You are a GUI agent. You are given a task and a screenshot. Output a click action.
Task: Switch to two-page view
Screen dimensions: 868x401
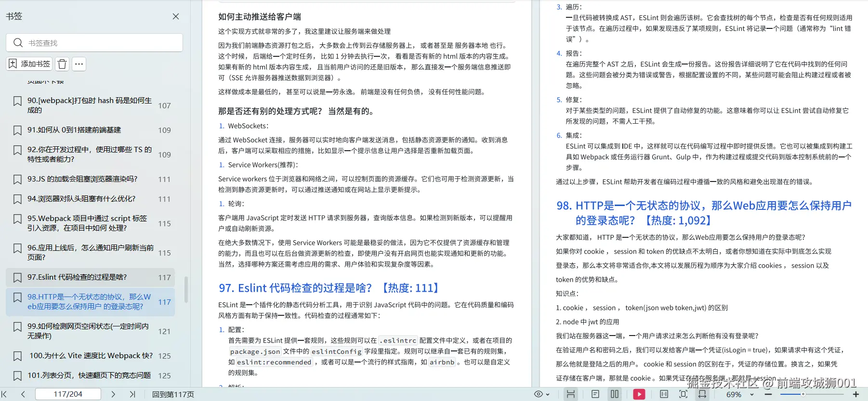(615, 394)
